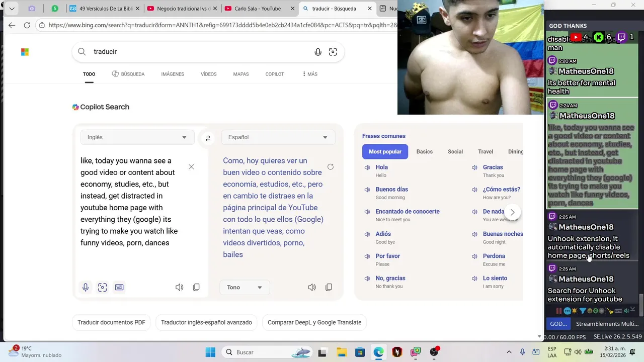Switch to IMÁGENES results tab
Viewport: 644px width, 362px height.
tap(173, 74)
